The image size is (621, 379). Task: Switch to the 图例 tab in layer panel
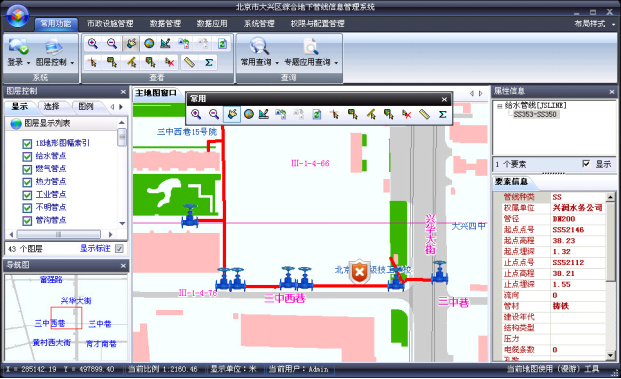pos(86,107)
